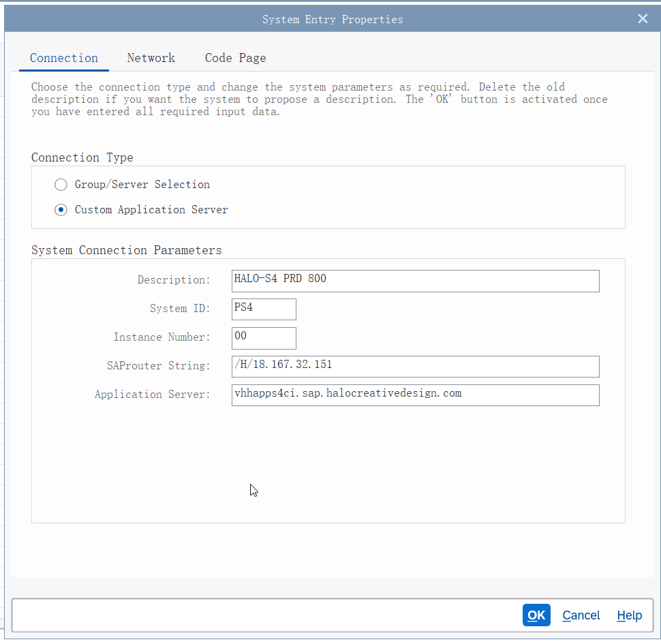
Task: Switch to the Connection tab
Action: pyautogui.click(x=64, y=58)
